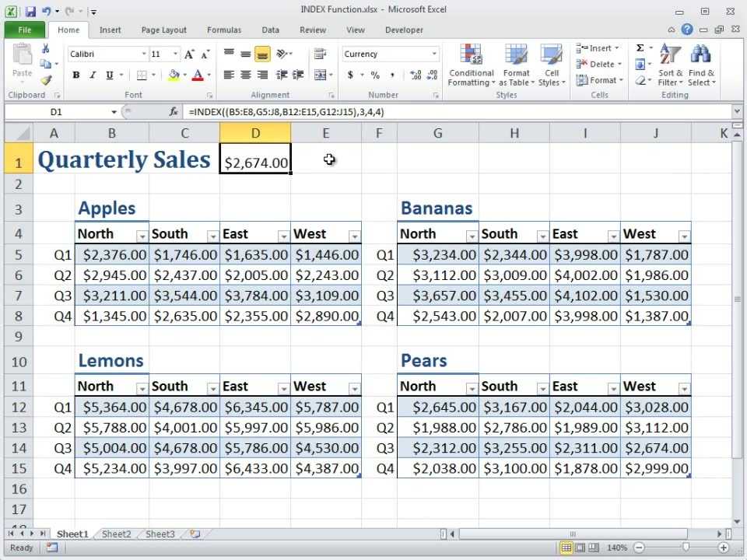Click the Orientation text angle icon
Viewport: 747px width, 560px height.
click(x=282, y=54)
